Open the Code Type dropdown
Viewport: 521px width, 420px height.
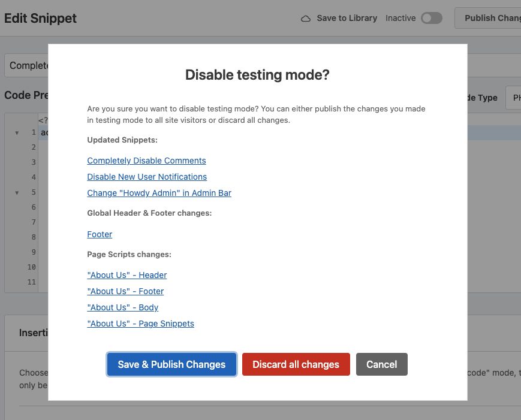513,98
